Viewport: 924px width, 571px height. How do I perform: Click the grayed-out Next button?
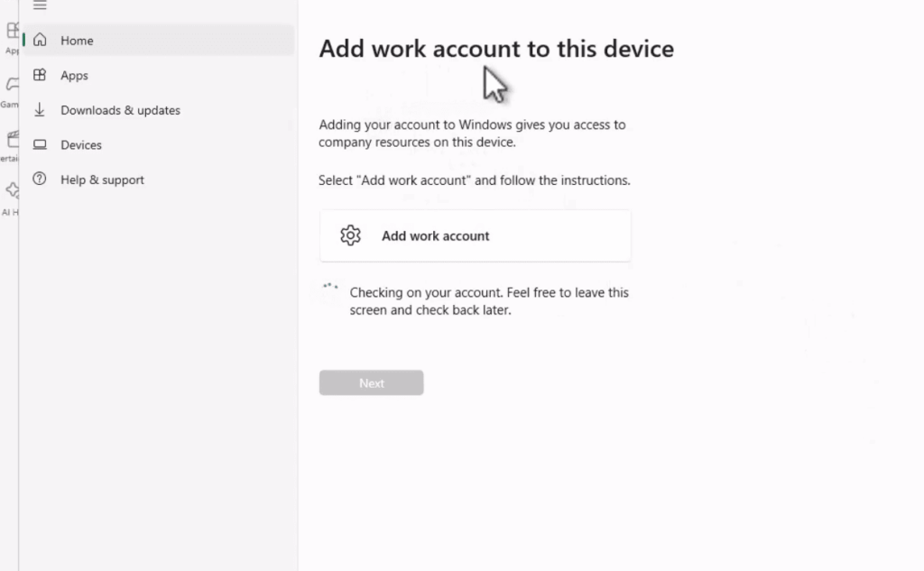pyautogui.click(x=371, y=382)
